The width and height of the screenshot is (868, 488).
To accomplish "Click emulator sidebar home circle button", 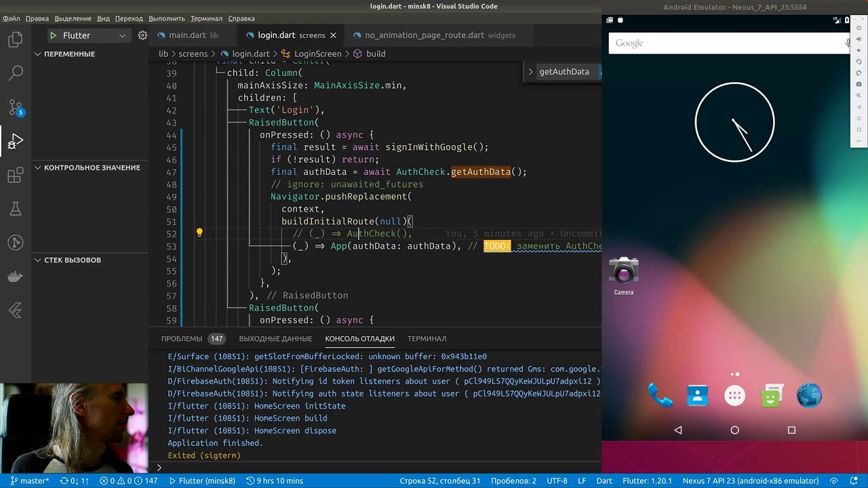I will pos(859,118).
